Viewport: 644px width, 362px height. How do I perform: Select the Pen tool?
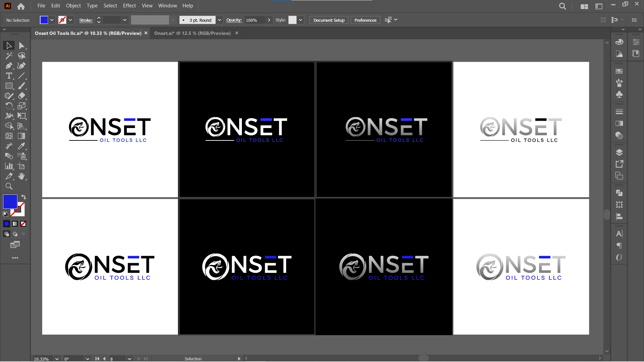click(9, 66)
